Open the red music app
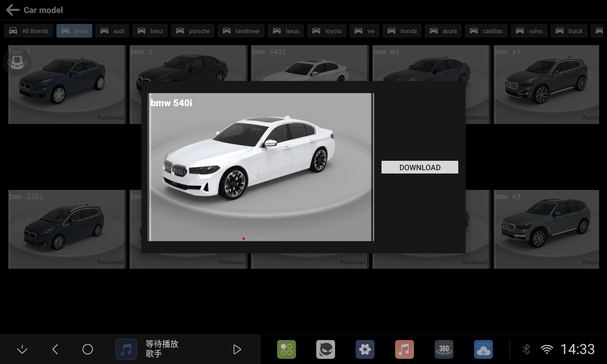Image resolution: width=607 pixels, height=364 pixels. pos(405,349)
